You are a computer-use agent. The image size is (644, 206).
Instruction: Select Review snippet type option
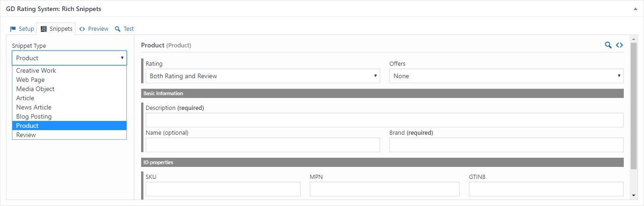click(69, 135)
